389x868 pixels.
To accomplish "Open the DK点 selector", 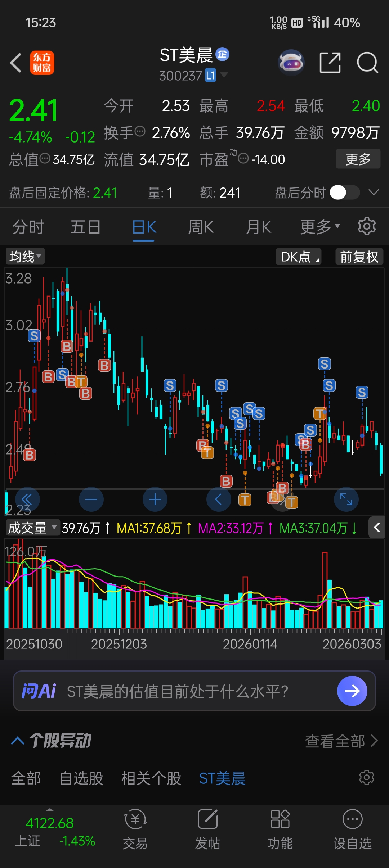I will (x=299, y=257).
